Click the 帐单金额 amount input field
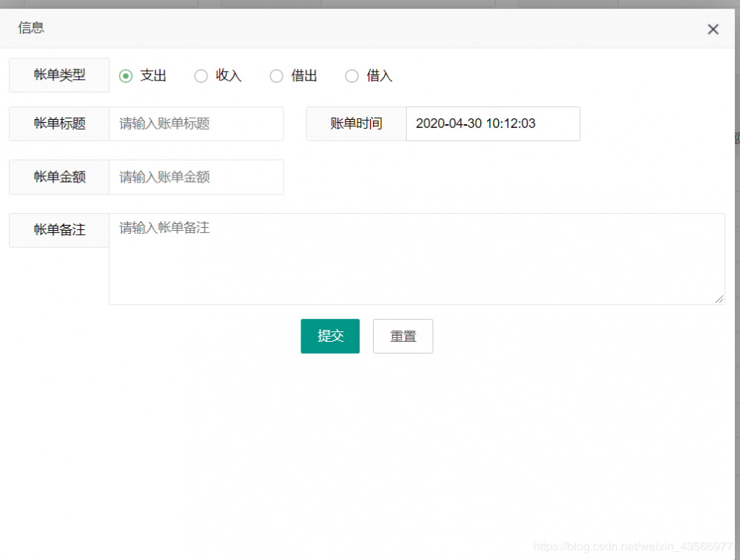 pyautogui.click(x=196, y=177)
